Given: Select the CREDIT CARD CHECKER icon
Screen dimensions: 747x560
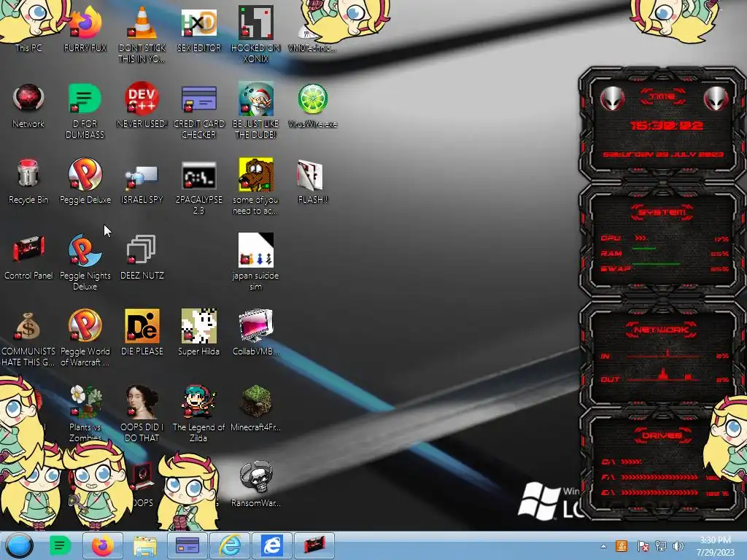Looking at the screenshot, I should 198,111.
